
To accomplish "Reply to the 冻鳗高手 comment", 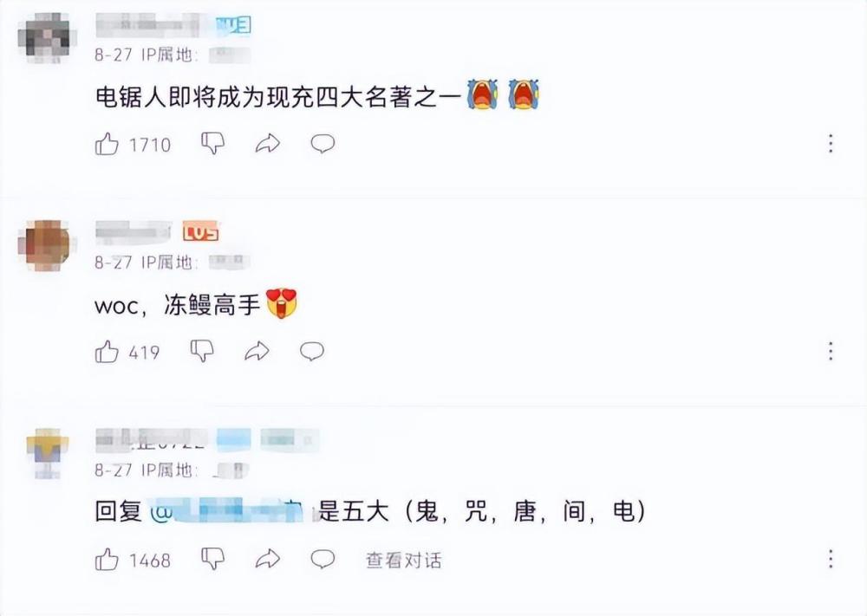I will [312, 351].
